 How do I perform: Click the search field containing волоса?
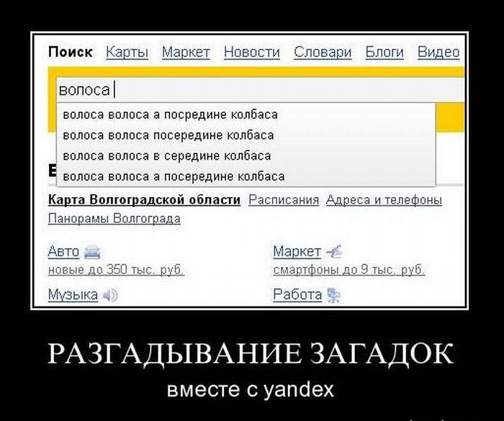tap(261, 90)
